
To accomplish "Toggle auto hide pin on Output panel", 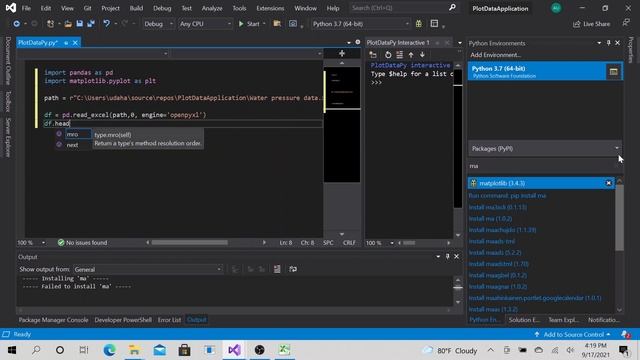I will 447,256.
